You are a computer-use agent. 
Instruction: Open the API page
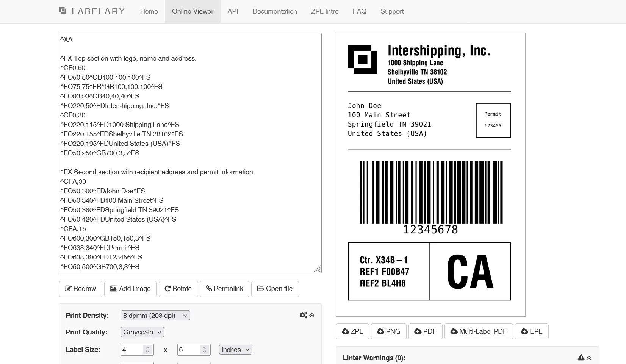[x=233, y=11]
